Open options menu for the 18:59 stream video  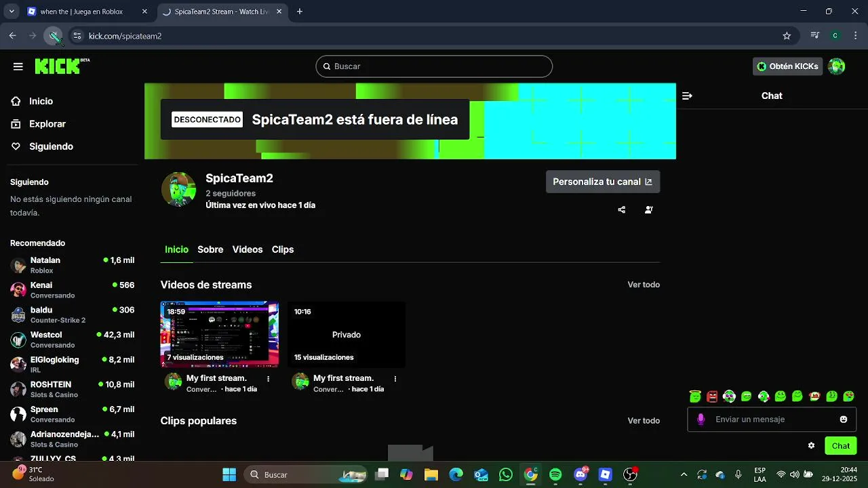(269, 379)
